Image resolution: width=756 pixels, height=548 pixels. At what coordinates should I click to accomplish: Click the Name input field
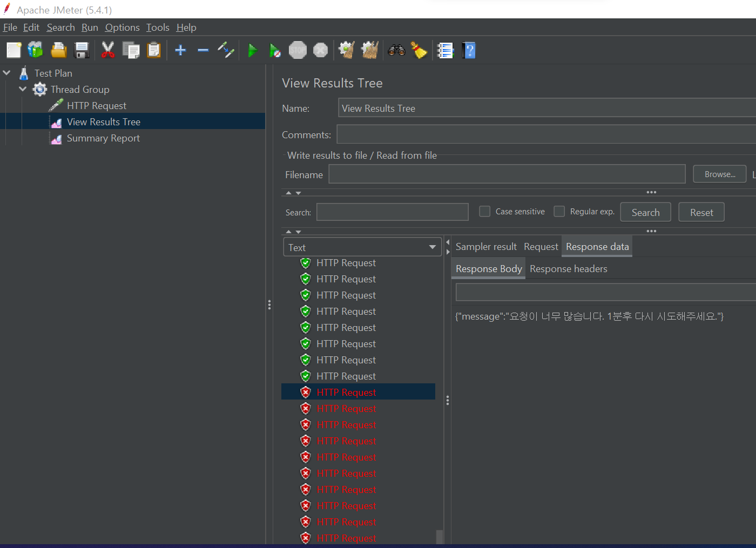point(546,108)
